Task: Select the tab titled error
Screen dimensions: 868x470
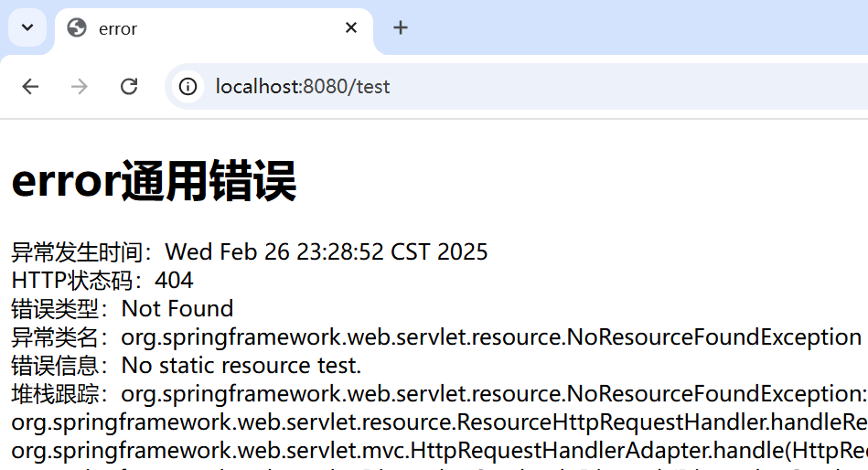Action: point(214,28)
